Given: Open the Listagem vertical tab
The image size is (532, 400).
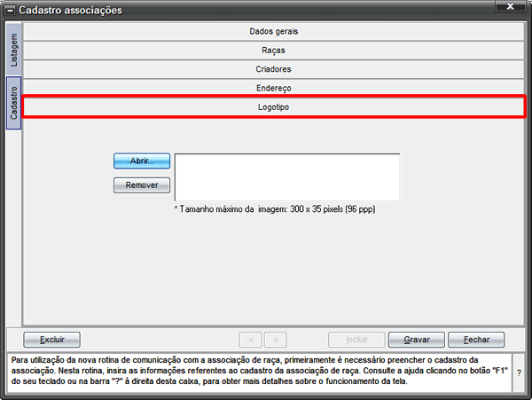Looking at the screenshot, I should click(x=14, y=50).
